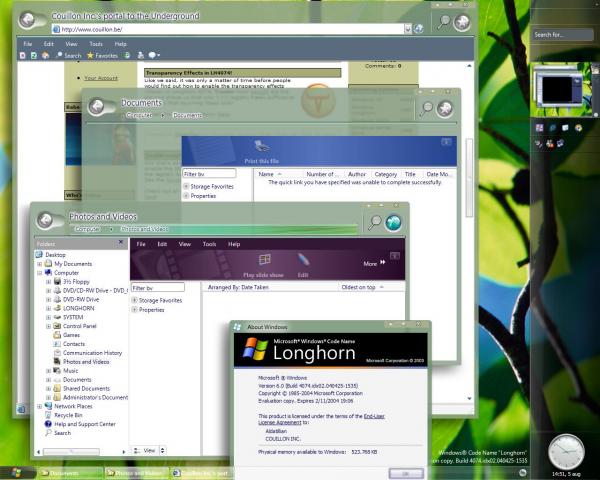600x480 pixels.
Task: Click Stop page icon in browser toolbar
Action: [23, 55]
